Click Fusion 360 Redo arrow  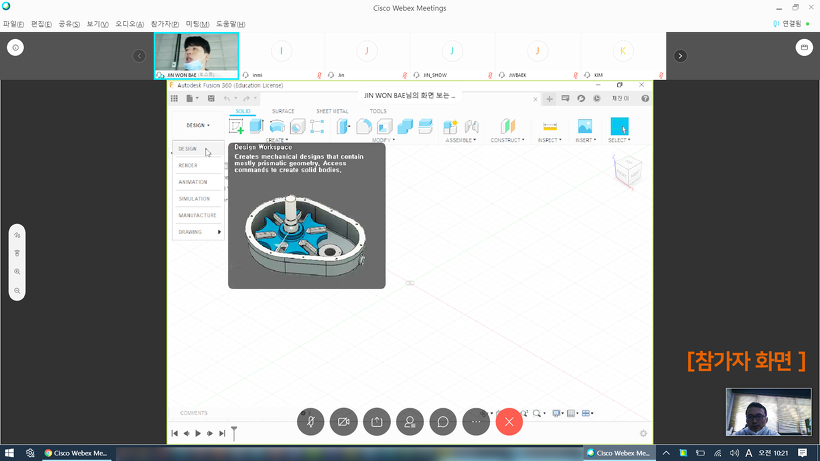(246, 98)
